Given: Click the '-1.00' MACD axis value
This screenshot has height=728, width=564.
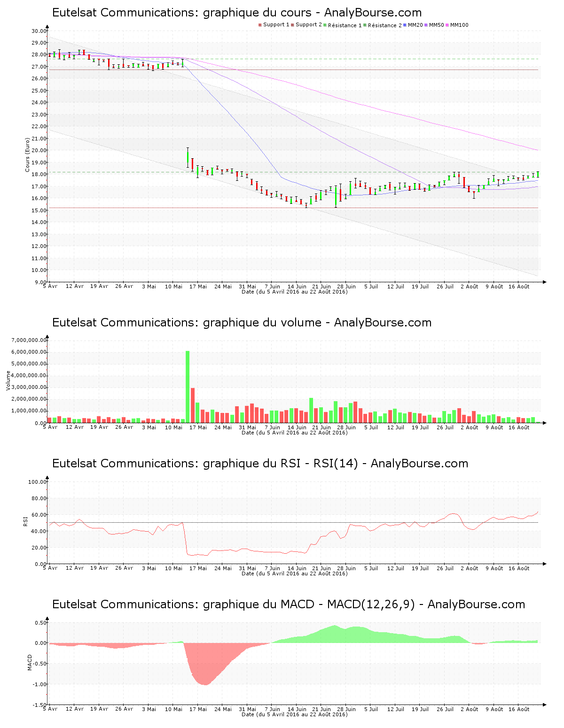Looking at the screenshot, I should (x=39, y=684).
